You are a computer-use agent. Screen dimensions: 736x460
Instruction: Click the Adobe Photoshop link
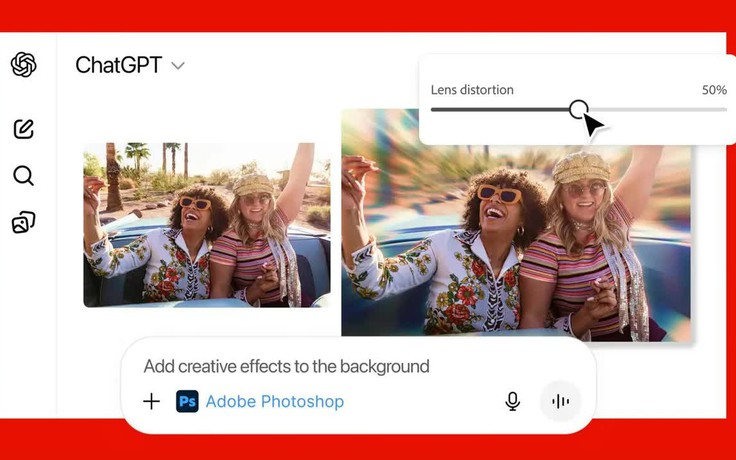[x=275, y=402]
